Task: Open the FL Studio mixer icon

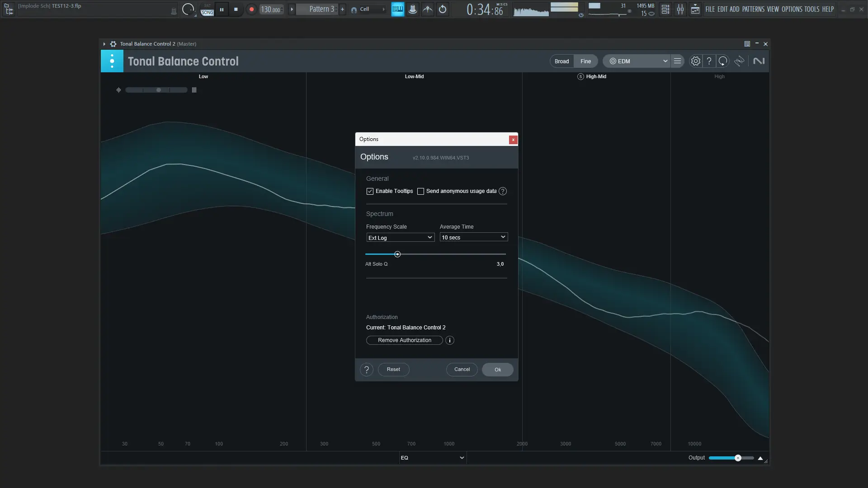Action: [x=680, y=9]
